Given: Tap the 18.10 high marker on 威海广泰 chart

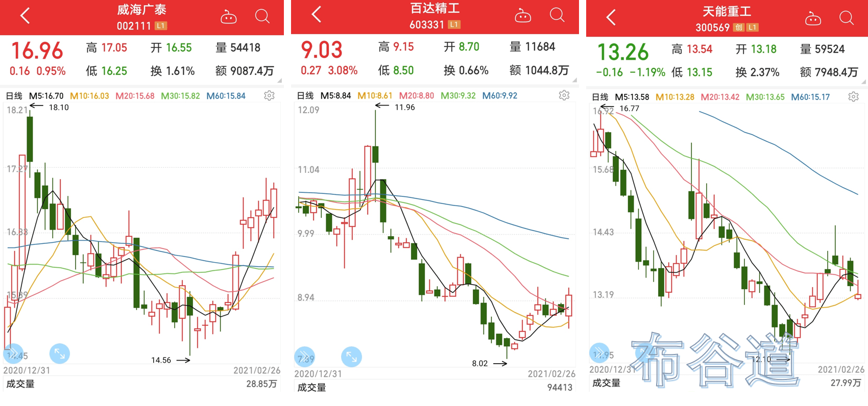Looking at the screenshot, I should click(x=59, y=107).
